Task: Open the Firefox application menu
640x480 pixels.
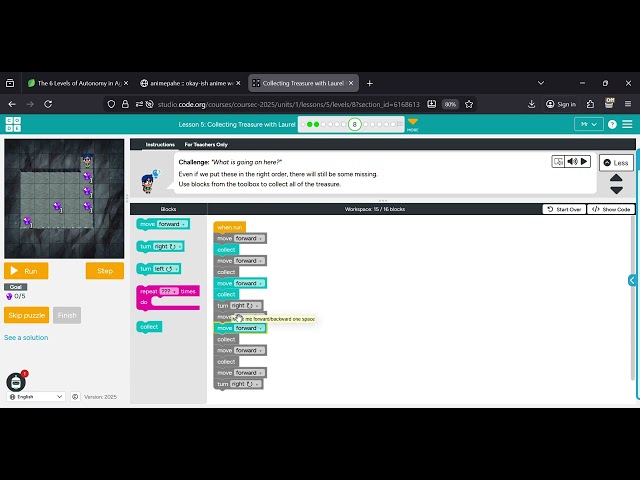Action: 628,104
